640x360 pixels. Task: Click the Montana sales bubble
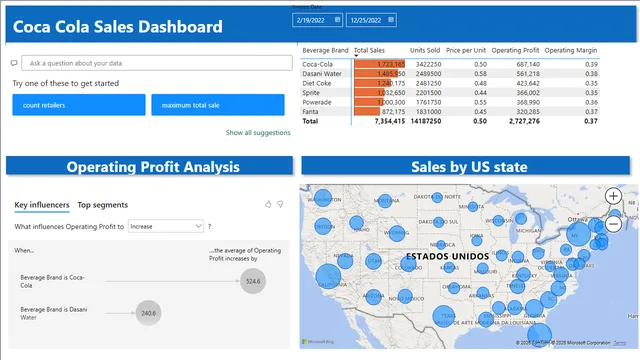pos(384,200)
